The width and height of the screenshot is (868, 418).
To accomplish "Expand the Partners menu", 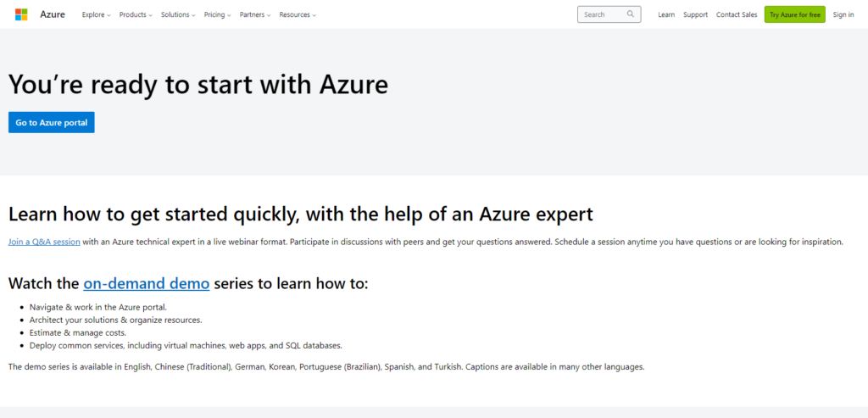I will (x=254, y=14).
